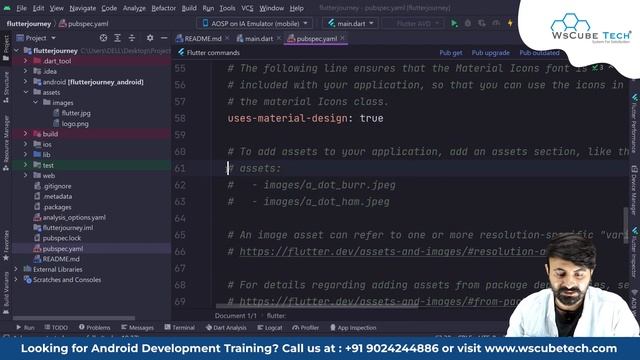Open the Navigate menu
This screenshot has width=640, height=360.
(x=82, y=8)
